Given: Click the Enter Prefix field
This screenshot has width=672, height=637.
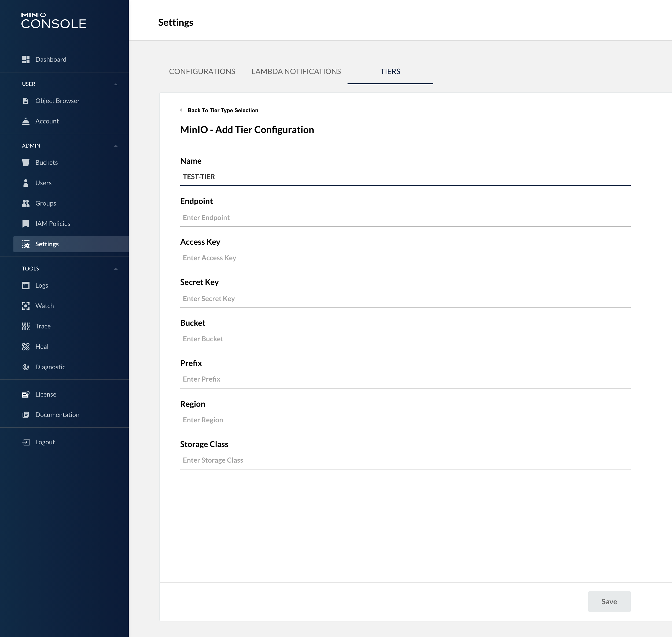Looking at the screenshot, I should click(x=405, y=380).
